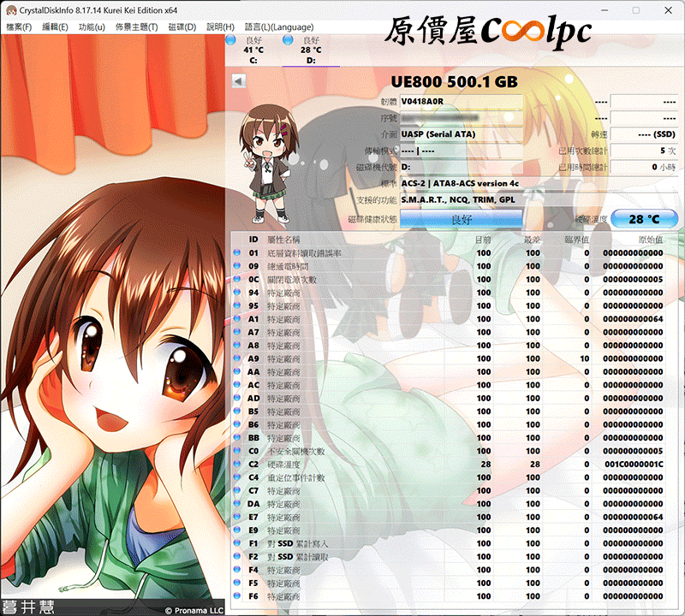Select the status orb for attribute C4
The width and height of the screenshot is (685, 616).
tap(237, 477)
